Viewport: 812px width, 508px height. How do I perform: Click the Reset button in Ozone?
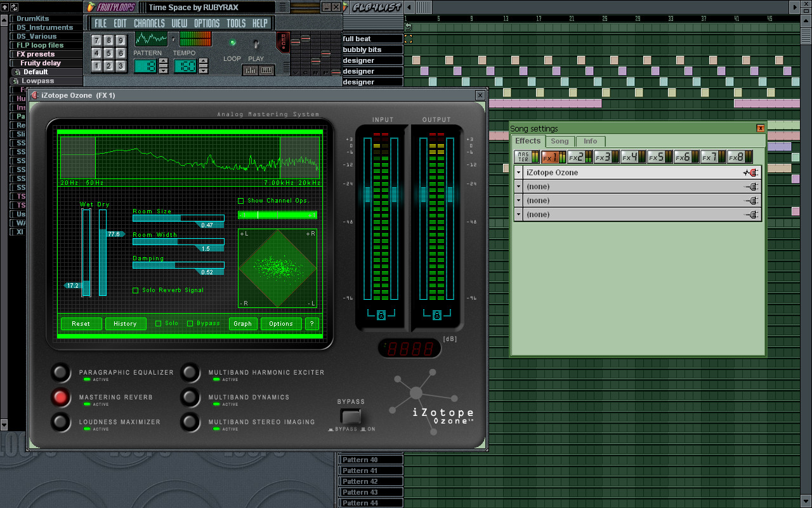click(81, 323)
